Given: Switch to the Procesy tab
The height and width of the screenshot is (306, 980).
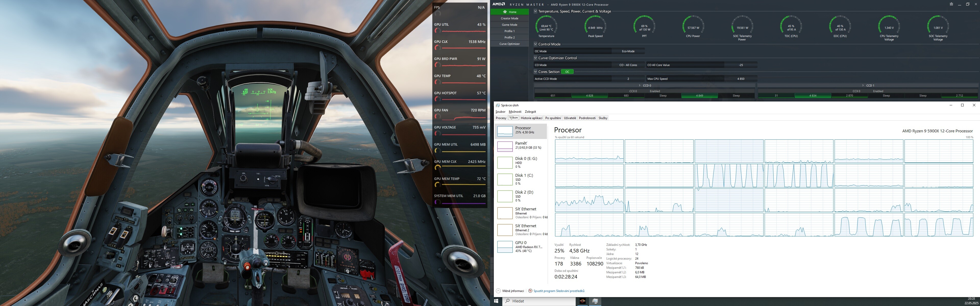Looking at the screenshot, I should click(501, 118).
